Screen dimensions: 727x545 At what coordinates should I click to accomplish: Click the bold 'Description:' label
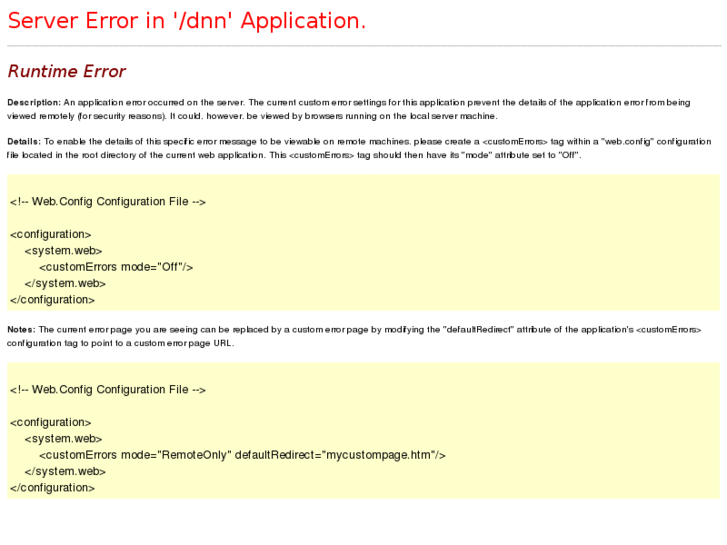tap(34, 103)
